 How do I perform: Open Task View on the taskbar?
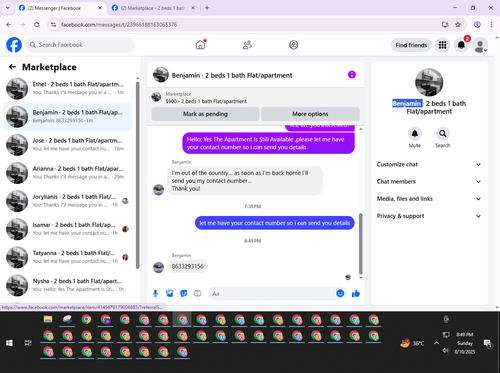(x=28, y=343)
